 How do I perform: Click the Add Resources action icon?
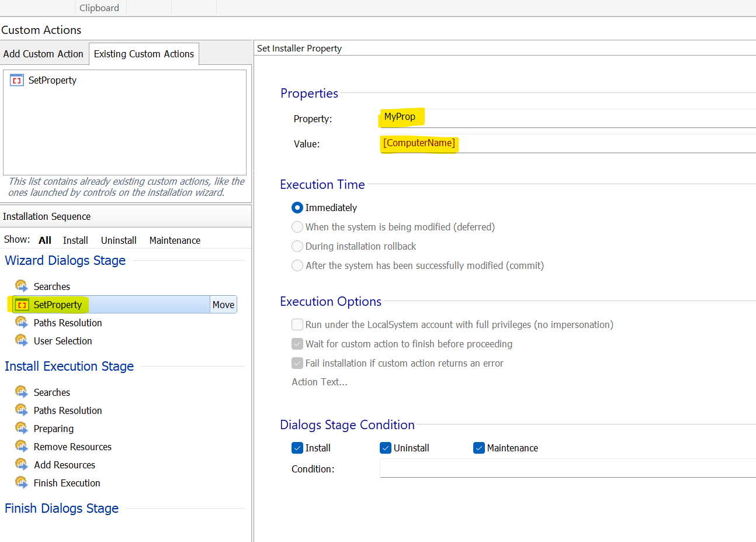[x=22, y=464]
